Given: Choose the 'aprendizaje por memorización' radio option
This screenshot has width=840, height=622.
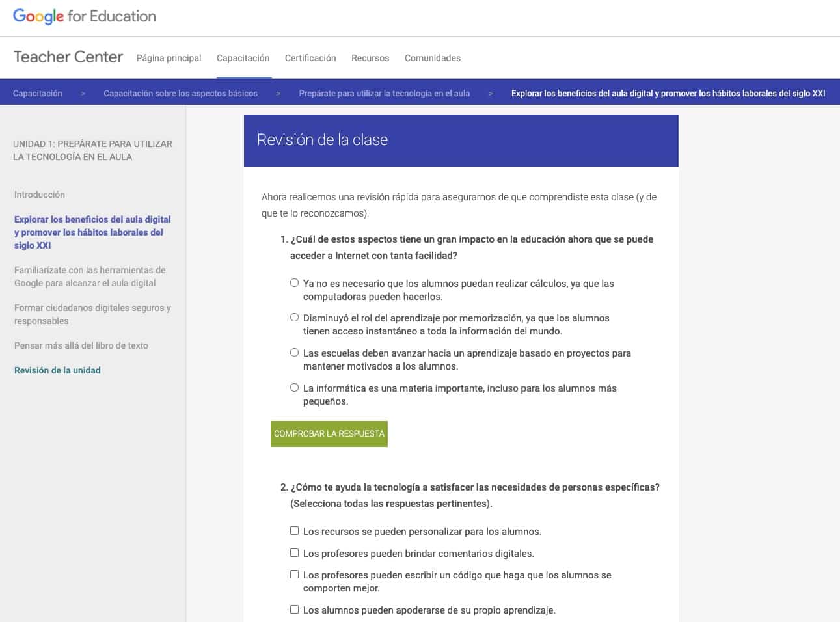Looking at the screenshot, I should point(294,318).
